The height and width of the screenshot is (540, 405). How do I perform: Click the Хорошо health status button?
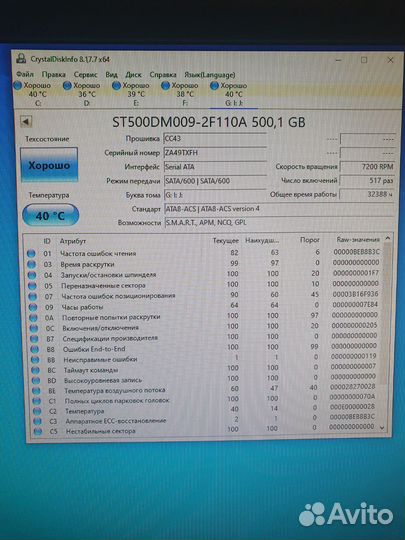click(x=49, y=165)
